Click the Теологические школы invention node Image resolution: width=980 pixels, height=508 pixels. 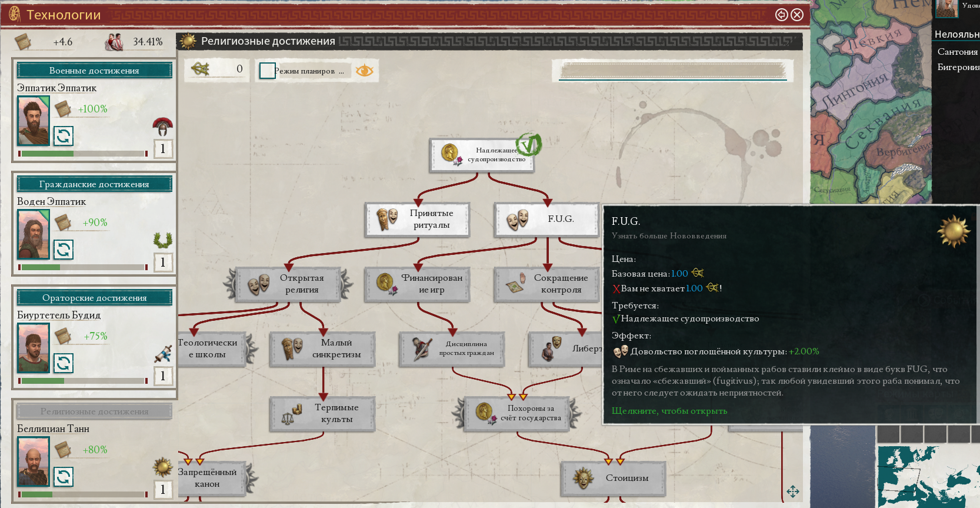[x=212, y=349]
